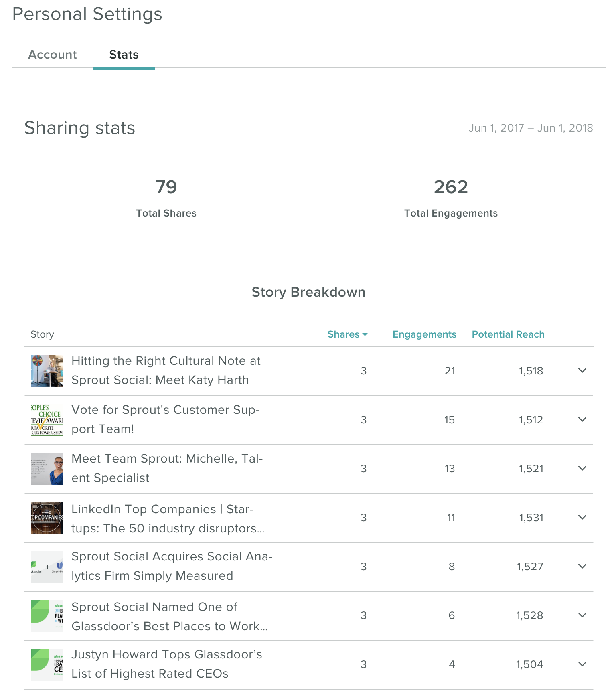Screen dimensions: 616x692
Task: Click the Shares sort arrow icon
Action: pyautogui.click(x=365, y=334)
